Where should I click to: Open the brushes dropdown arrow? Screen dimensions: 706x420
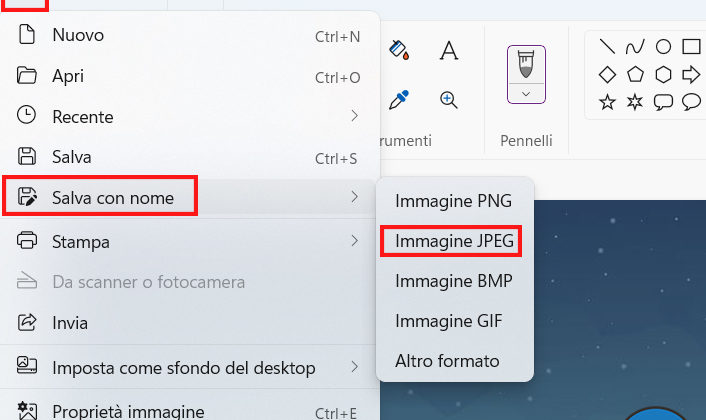[526, 94]
